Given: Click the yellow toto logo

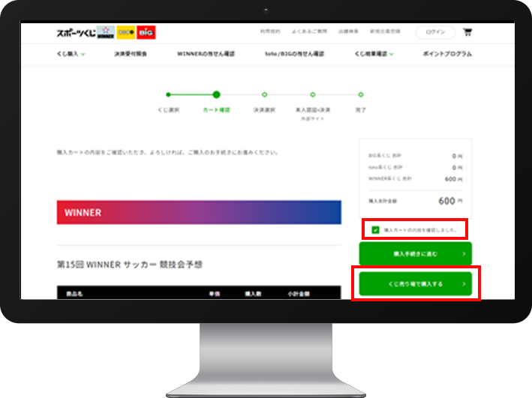Looking at the screenshot, I should [x=125, y=33].
